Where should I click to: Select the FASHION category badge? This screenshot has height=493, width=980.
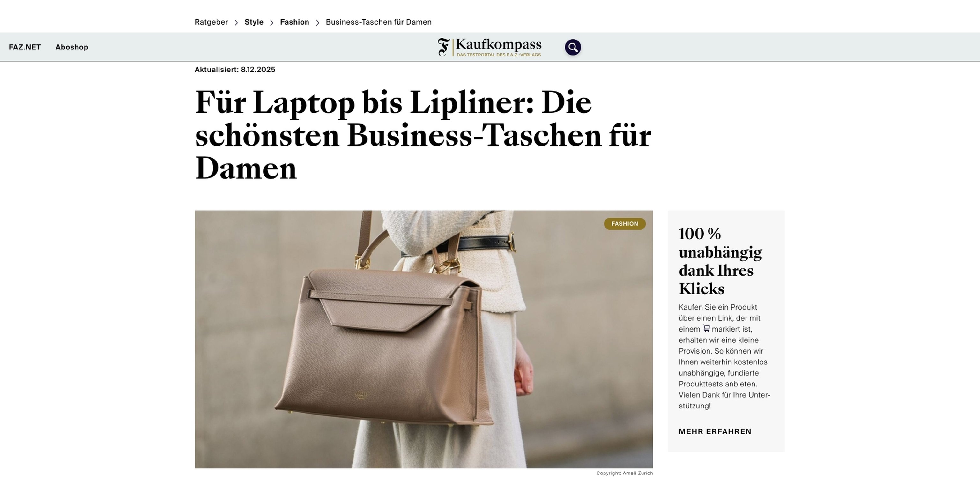click(x=625, y=224)
